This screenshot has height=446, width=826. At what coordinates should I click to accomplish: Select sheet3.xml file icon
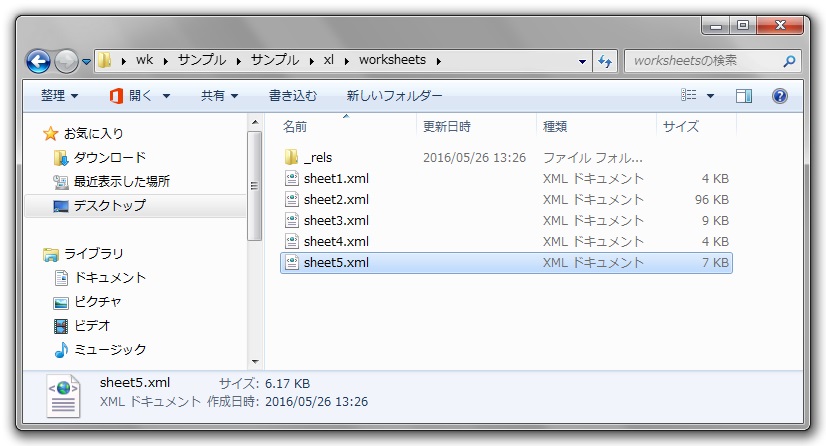pyautogui.click(x=291, y=221)
